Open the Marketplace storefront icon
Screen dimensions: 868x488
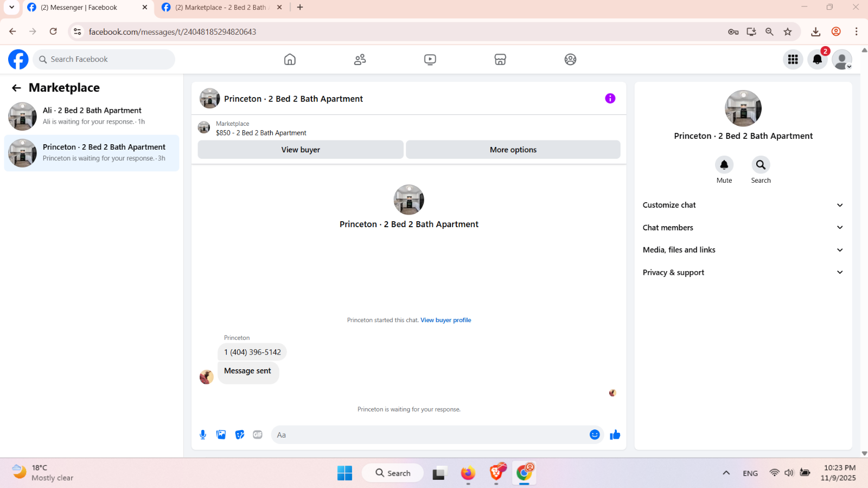coord(500,59)
